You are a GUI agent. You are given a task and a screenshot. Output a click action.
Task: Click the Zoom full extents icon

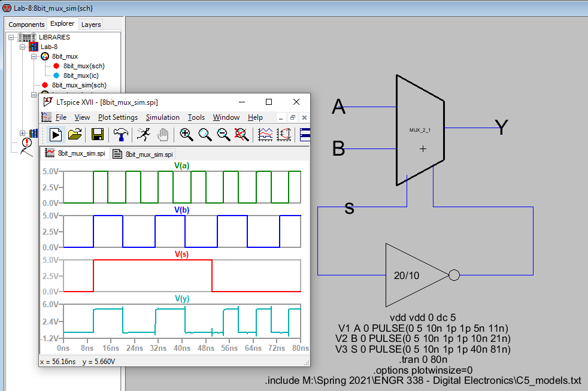(x=241, y=135)
